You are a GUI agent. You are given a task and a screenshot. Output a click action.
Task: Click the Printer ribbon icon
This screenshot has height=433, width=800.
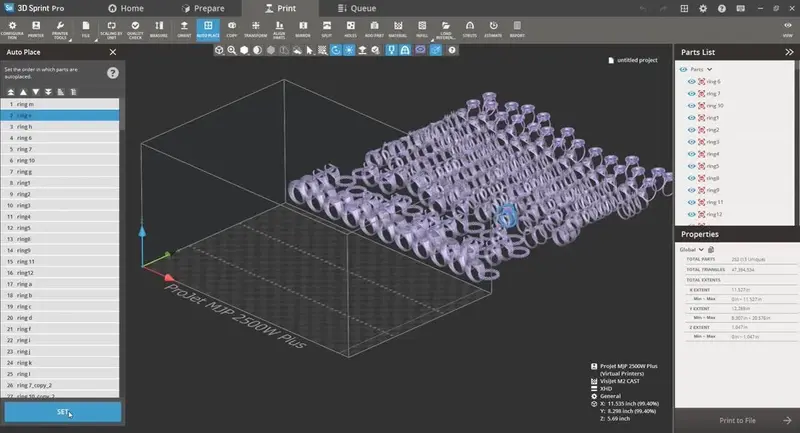point(36,30)
